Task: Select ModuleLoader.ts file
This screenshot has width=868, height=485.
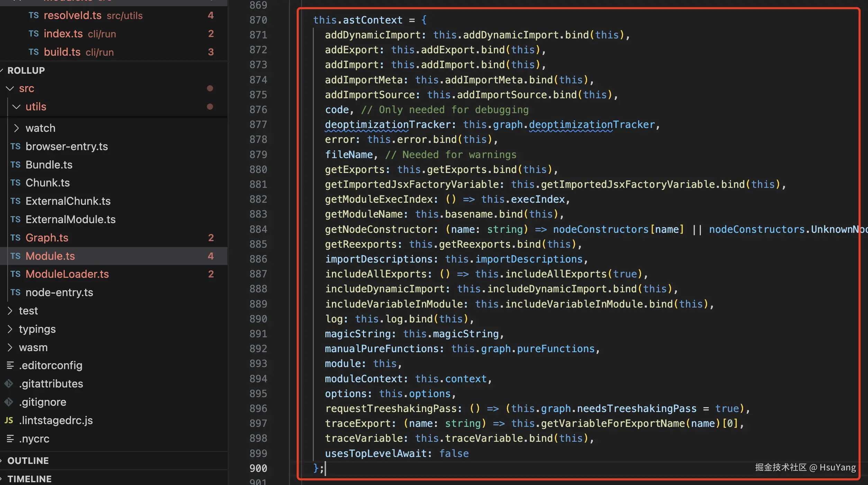Action: click(x=67, y=274)
